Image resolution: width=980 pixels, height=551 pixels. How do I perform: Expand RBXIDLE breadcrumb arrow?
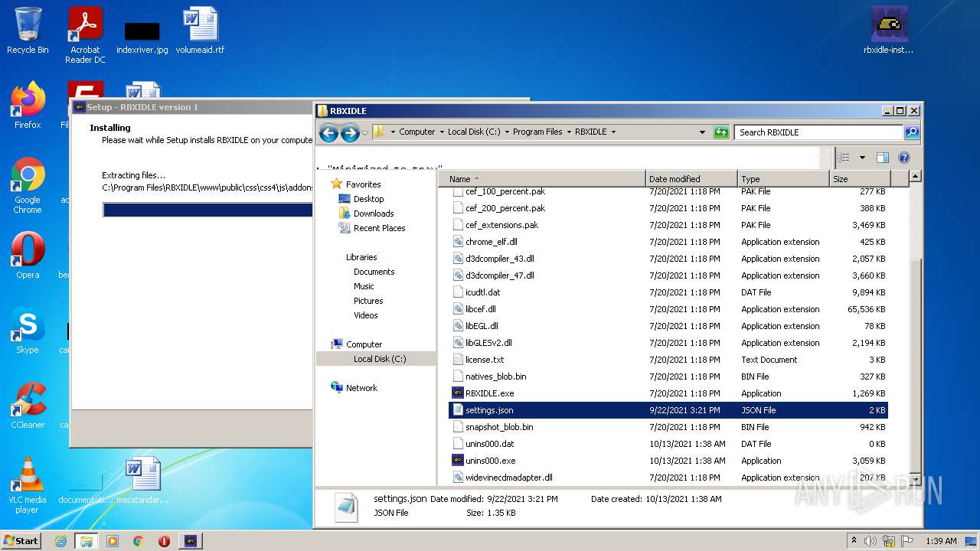pyautogui.click(x=613, y=132)
